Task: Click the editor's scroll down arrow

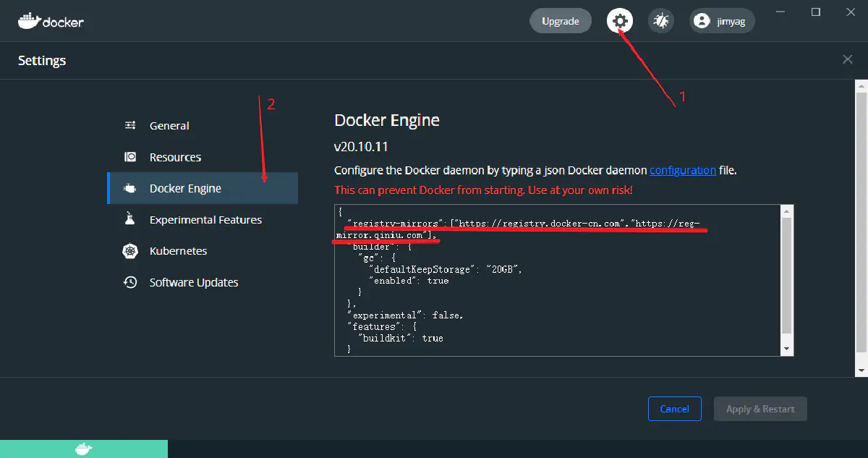Action: point(787,349)
